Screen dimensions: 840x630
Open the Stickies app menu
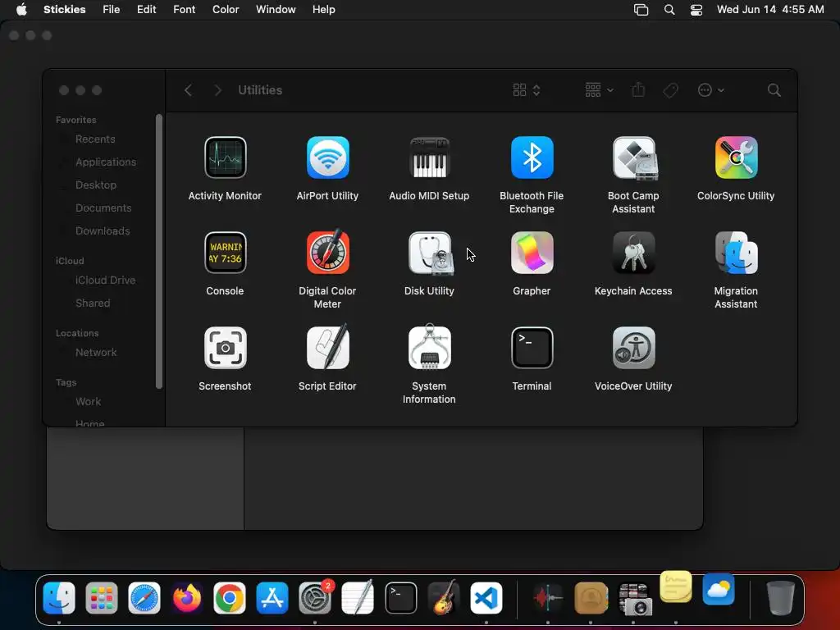(x=64, y=10)
